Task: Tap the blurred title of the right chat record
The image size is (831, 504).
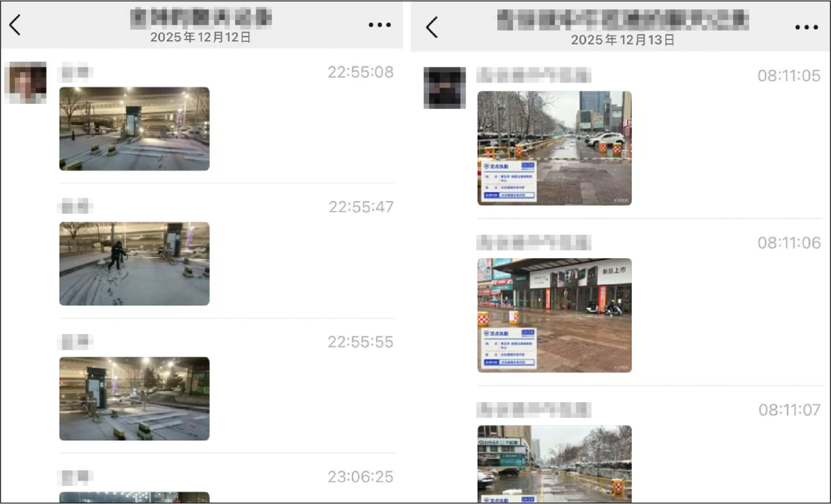Action: click(x=623, y=20)
